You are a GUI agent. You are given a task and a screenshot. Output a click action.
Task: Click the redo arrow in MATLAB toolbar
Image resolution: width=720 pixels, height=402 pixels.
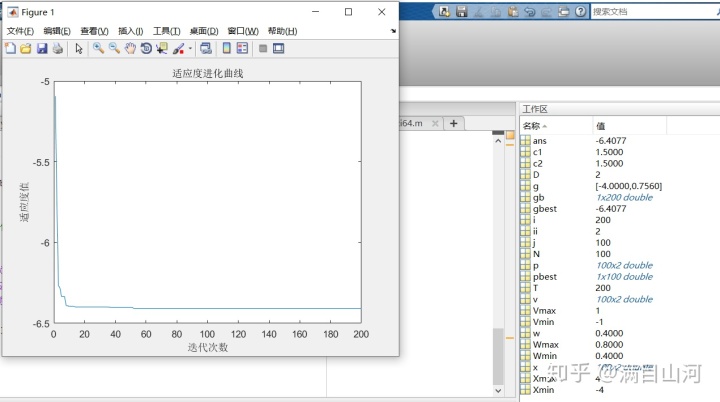pyautogui.click(x=546, y=11)
